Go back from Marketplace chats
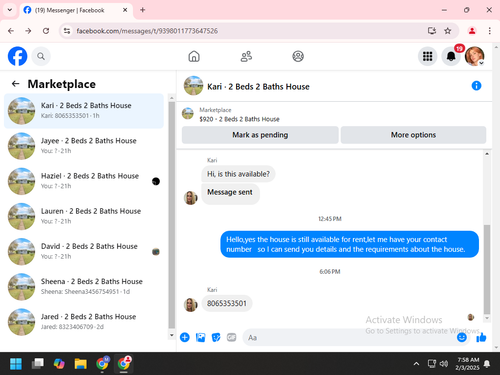The image size is (500, 375). (x=15, y=84)
